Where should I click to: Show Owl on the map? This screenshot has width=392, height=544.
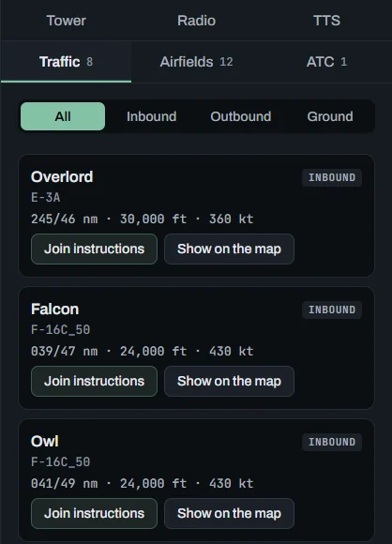click(x=230, y=513)
